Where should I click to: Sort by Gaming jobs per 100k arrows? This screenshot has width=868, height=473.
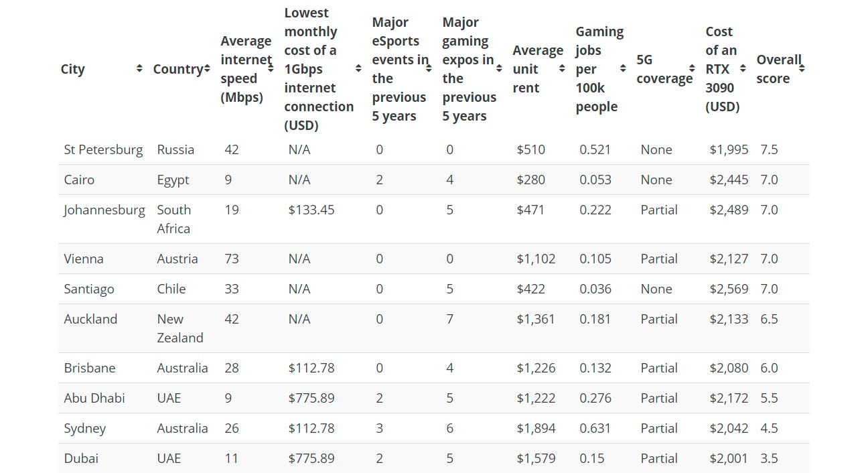point(623,69)
